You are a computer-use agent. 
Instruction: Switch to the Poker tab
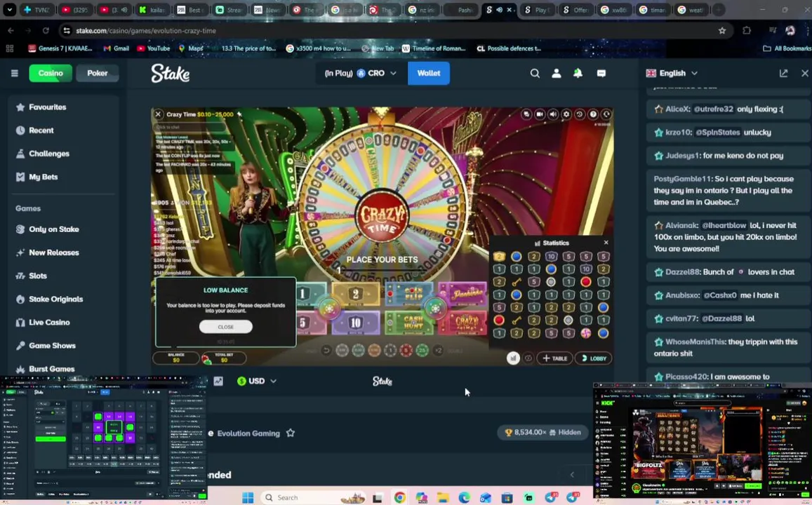tap(98, 74)
